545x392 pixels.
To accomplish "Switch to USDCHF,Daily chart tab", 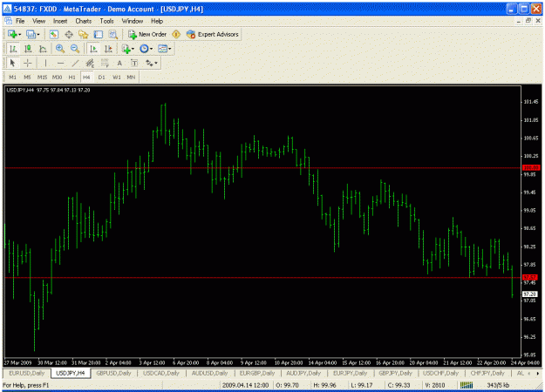I will coord(440,373).
